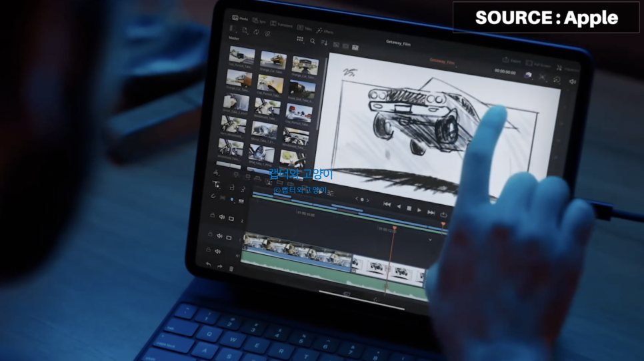Click the Full Screen button
This screenshot has width=644, height=361.
point(538,65)
